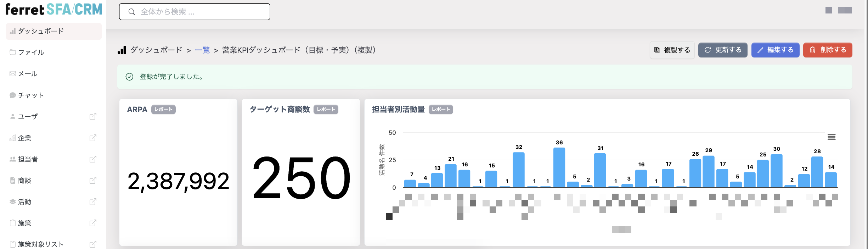
Task: Click the 登録が完了しました。 message text
Action: pos(171,77)
